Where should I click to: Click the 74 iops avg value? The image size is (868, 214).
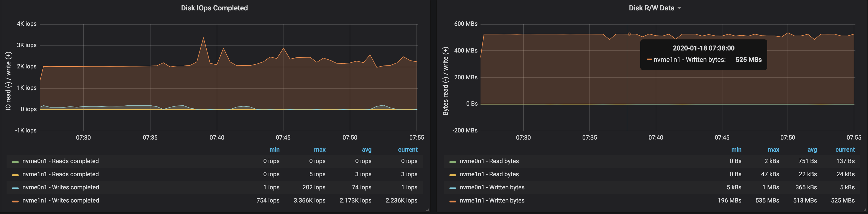(361, 187)
